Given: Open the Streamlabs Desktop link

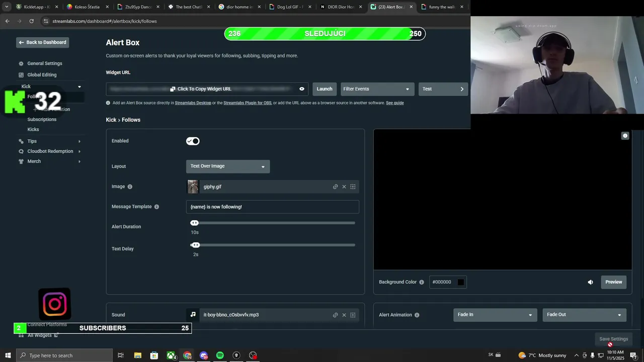Looking at the screenshot, I should pos(193,103).
